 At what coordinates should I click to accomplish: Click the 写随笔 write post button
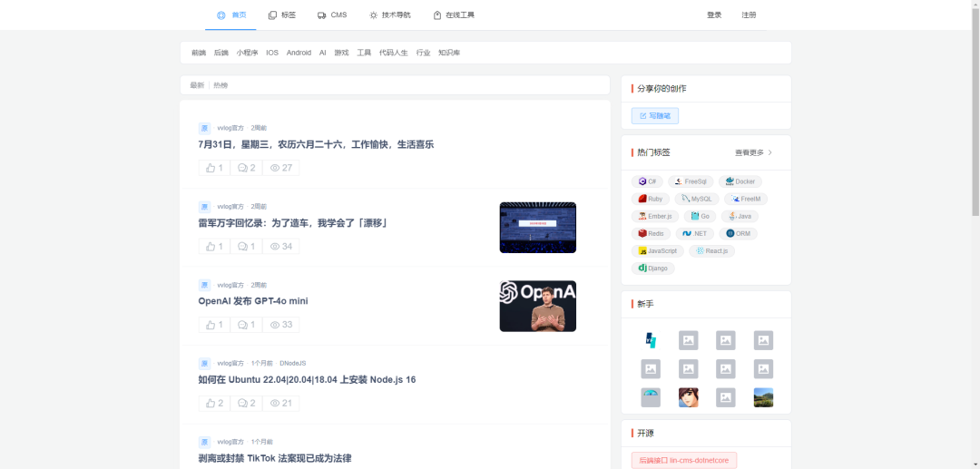click(x=654, y=115)
